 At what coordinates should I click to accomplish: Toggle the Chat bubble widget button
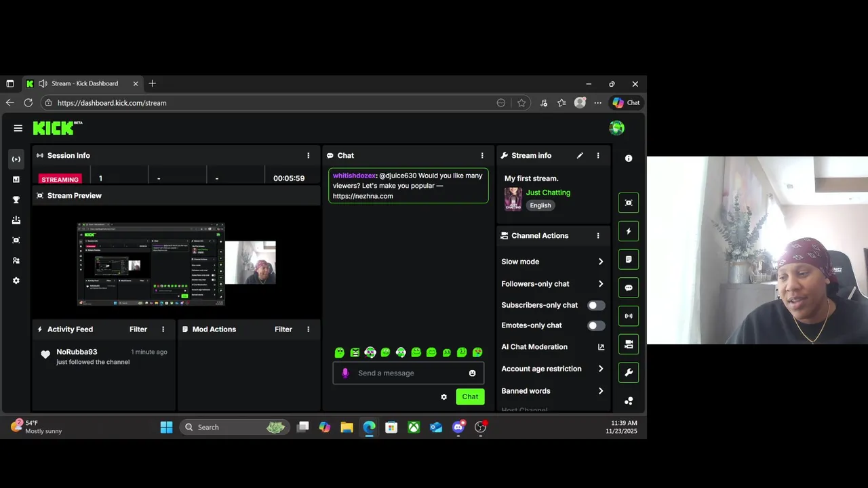(629, 288)
